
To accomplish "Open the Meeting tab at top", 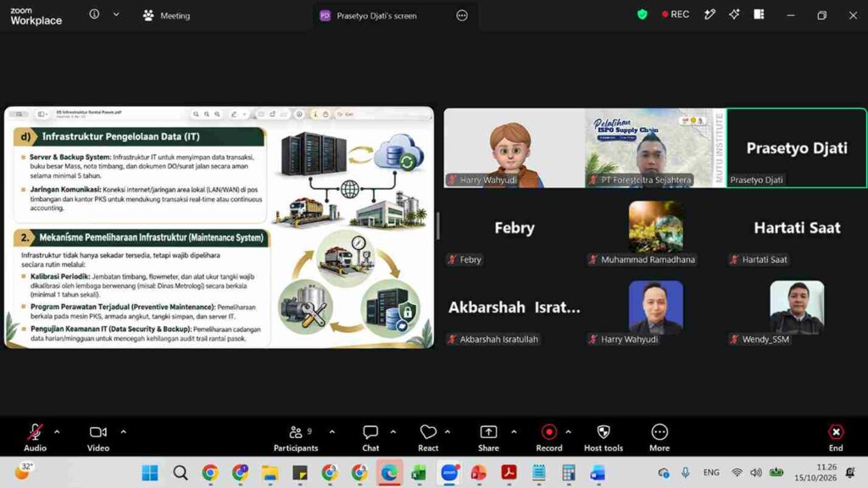I will 167,15.
